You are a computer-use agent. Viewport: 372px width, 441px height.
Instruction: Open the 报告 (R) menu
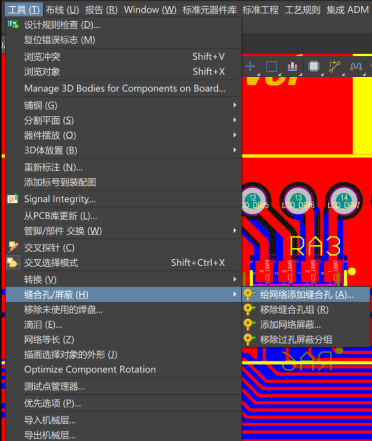pyautogui.click(x=101, y=10)
